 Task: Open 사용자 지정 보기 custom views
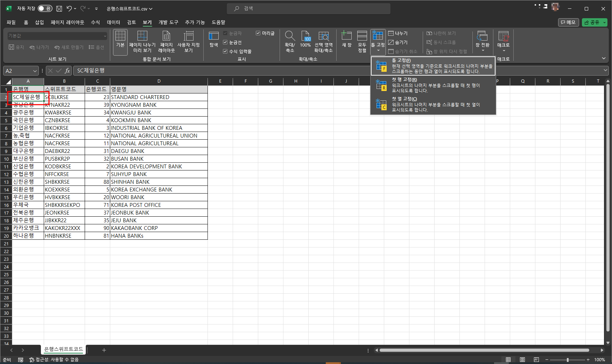(188, 42)
